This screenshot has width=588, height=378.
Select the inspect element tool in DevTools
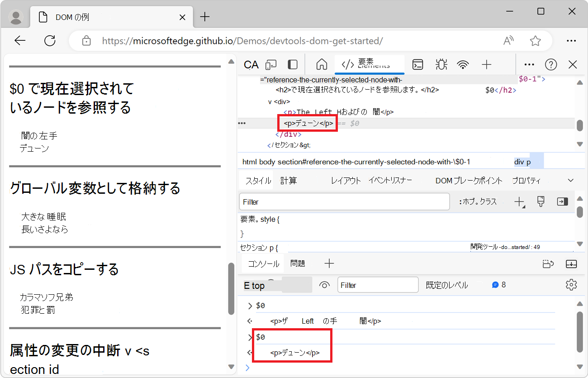251,64
